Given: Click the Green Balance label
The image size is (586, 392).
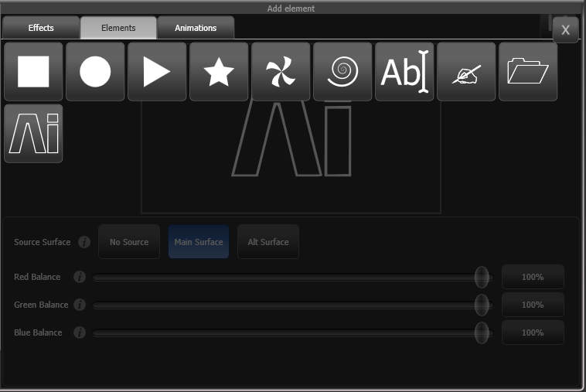Looking at the screenshot, I should tap(41, 305).
